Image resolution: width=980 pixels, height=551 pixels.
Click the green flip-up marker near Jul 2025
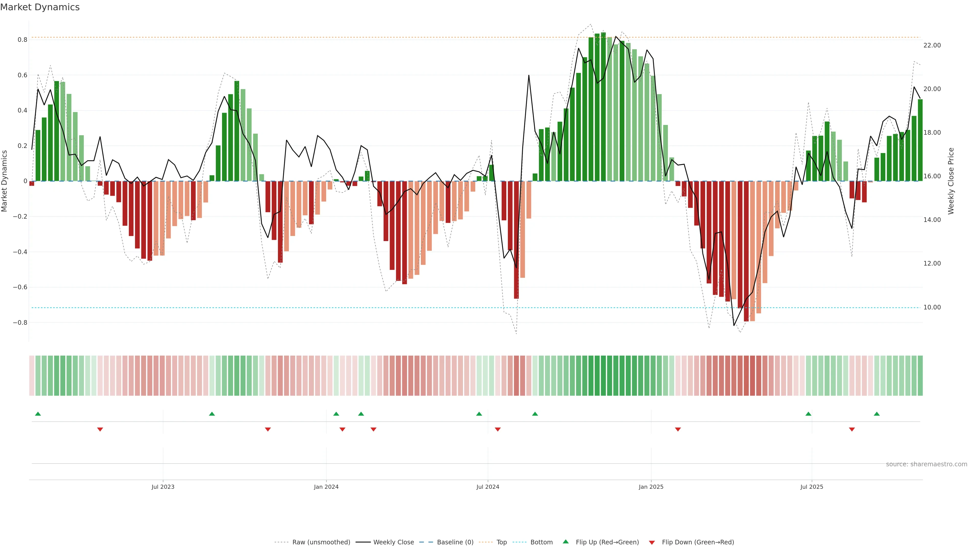pos(808,414)
